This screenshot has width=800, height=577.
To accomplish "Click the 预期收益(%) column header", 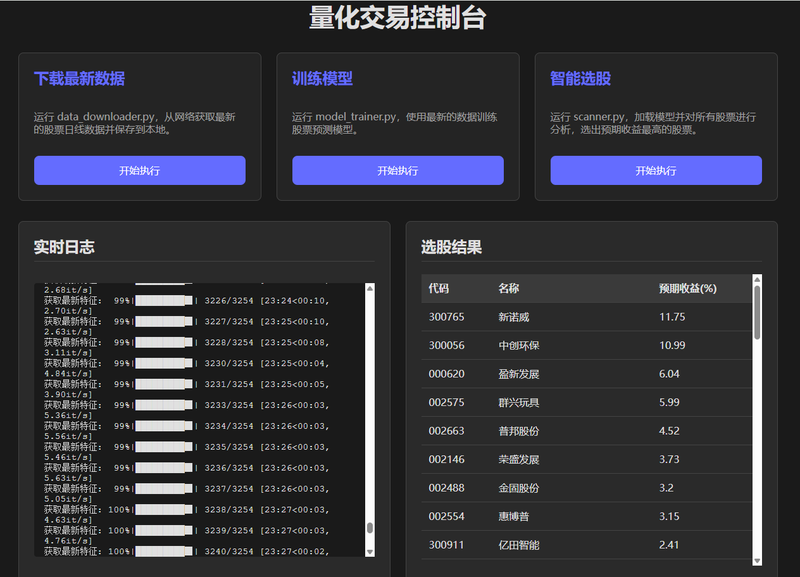I will [688, 289].
